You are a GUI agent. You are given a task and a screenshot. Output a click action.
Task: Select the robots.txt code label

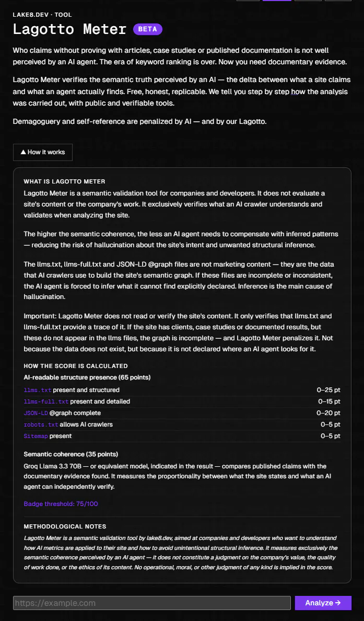pos(41,424)
